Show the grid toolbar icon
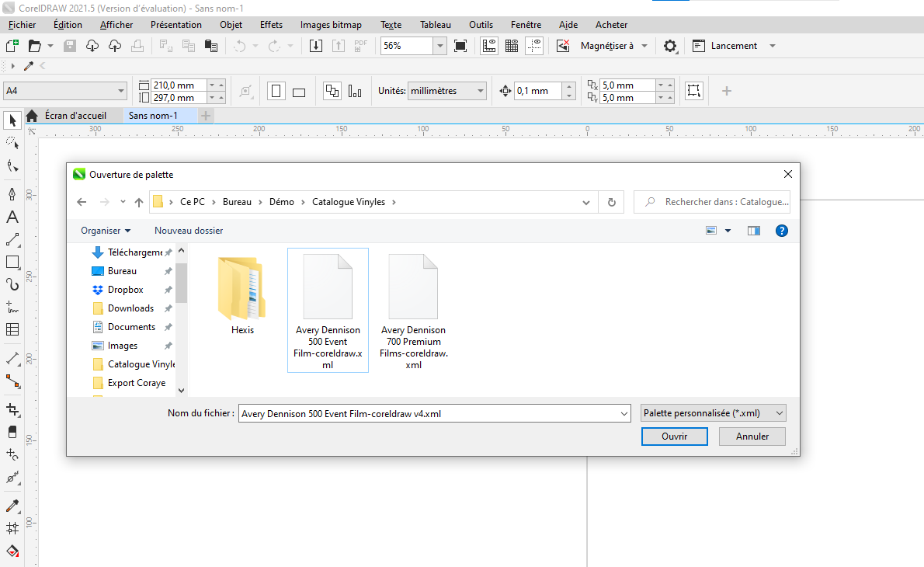This screenshot has width=924, height=567. [512, 46]
